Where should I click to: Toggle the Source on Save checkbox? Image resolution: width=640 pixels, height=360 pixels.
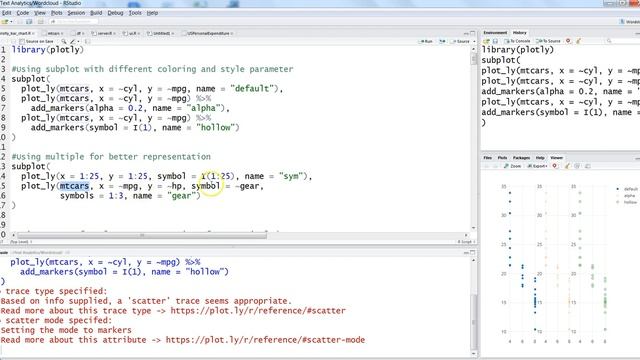pos(22,41)
